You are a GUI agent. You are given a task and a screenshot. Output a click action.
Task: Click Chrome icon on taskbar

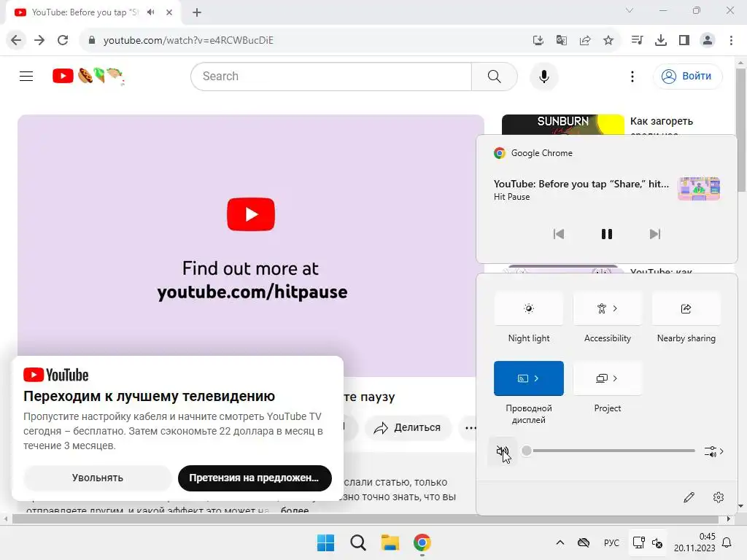tap(422, 542)
